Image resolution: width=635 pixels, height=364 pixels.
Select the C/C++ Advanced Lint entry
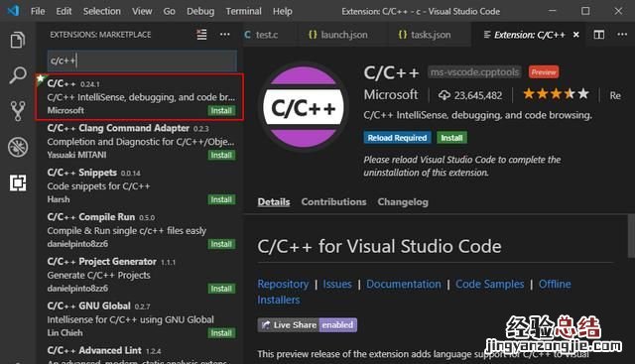[140, 354]
